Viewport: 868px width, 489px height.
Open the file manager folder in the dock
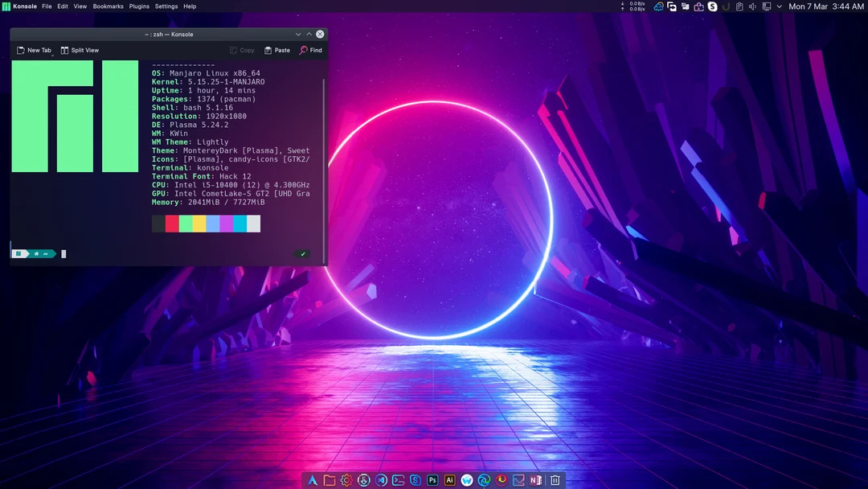click(x=329, y=479)
